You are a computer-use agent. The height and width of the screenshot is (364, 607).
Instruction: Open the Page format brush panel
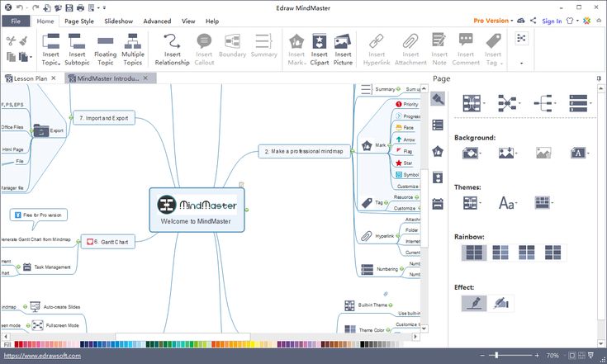(x=438, y=99)
